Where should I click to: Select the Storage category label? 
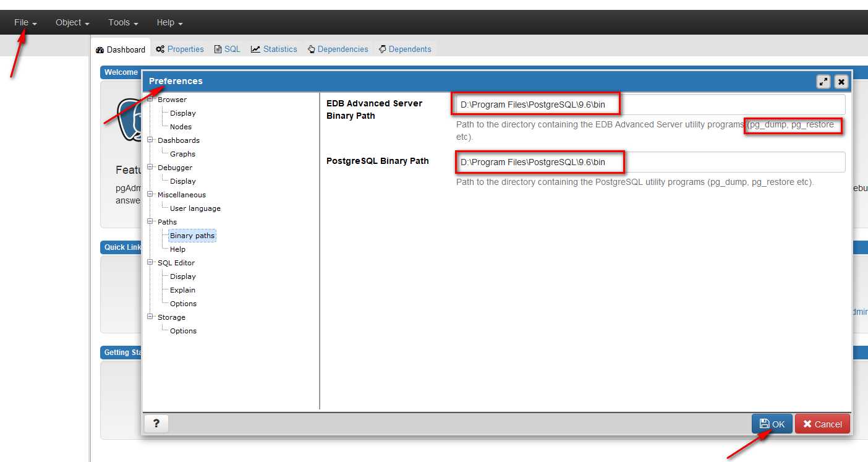tap(171, 317)
